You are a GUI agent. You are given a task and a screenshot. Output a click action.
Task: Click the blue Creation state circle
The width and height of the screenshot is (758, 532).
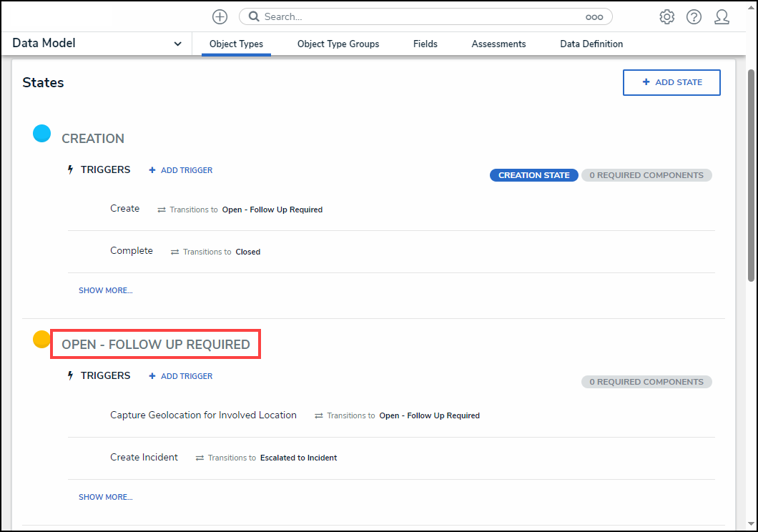(x=42, y=133)
